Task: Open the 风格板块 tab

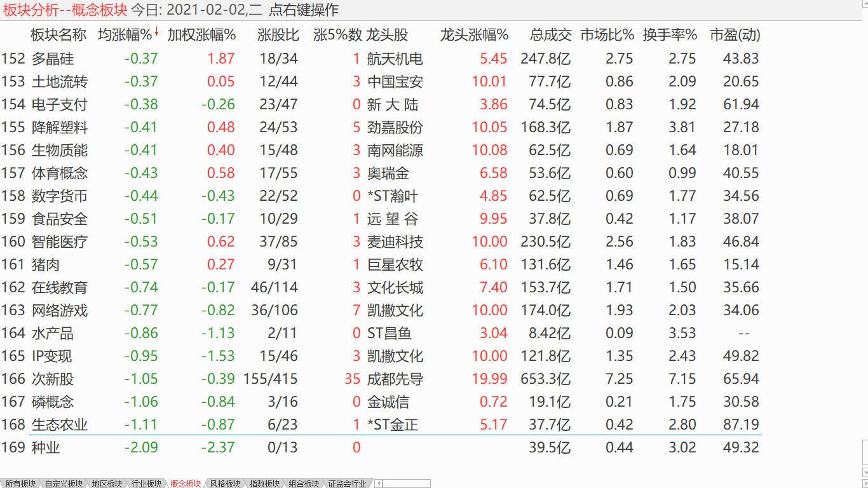Action: point(226,484)
